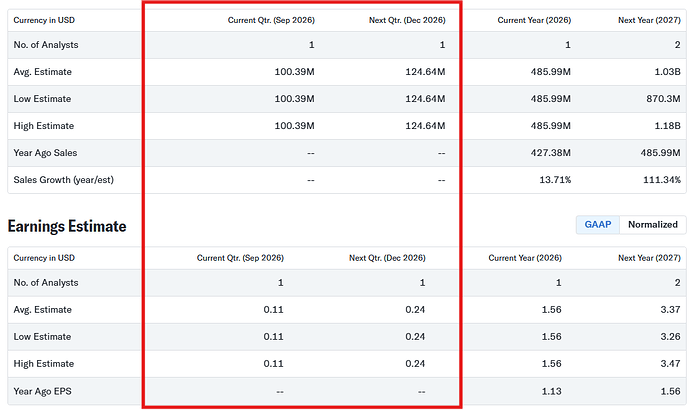Click Year Ago EPS 1.56 for 2027
This screenshot has height=410, width=690.
pos(670,391)
